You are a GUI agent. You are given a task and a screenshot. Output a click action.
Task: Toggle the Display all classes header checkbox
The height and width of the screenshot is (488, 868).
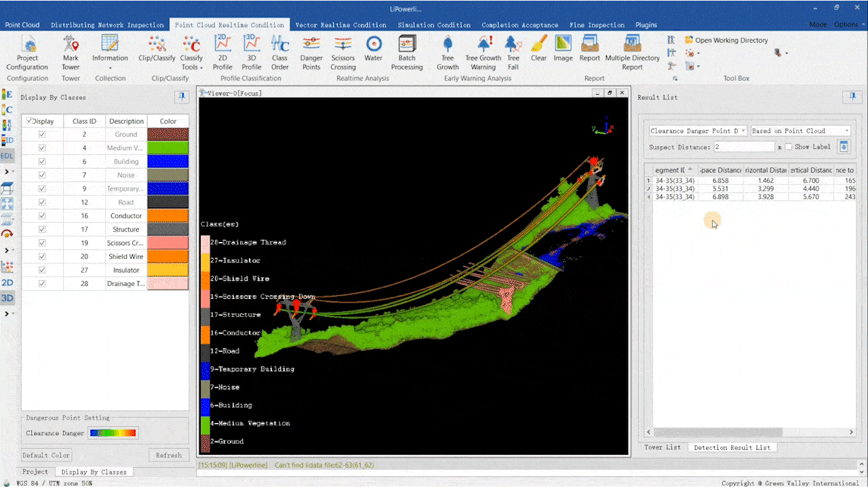pos(28,121)
